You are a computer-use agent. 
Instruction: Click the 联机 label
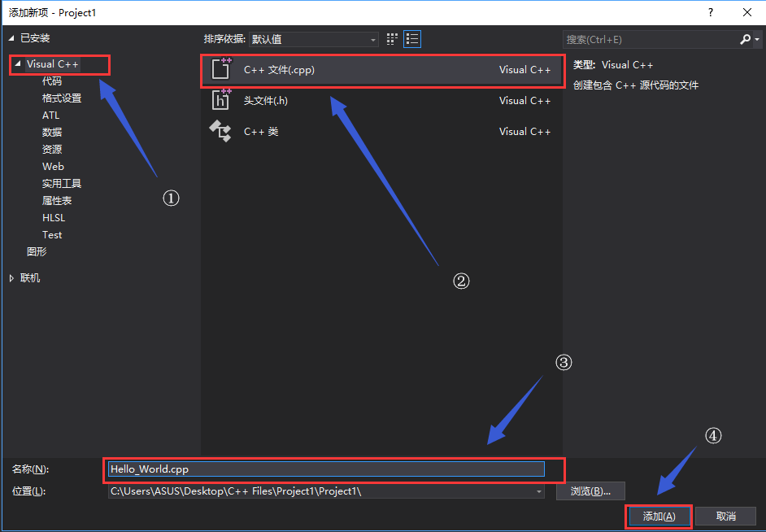[30, 278]
